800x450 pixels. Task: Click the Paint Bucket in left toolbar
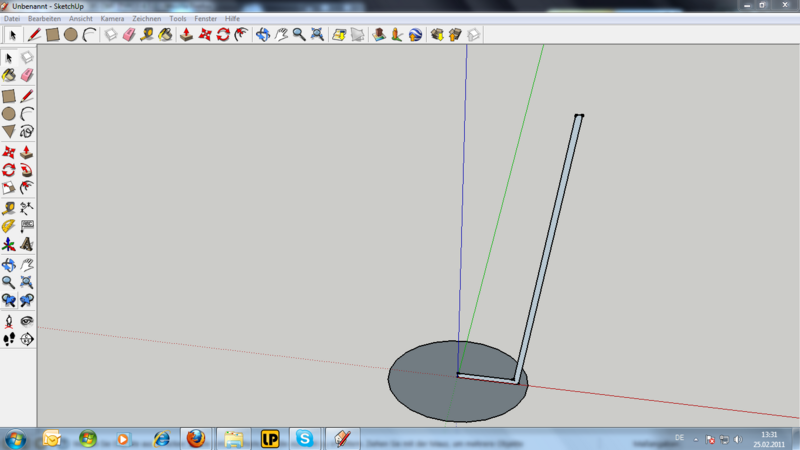click(x=9, y=75)
